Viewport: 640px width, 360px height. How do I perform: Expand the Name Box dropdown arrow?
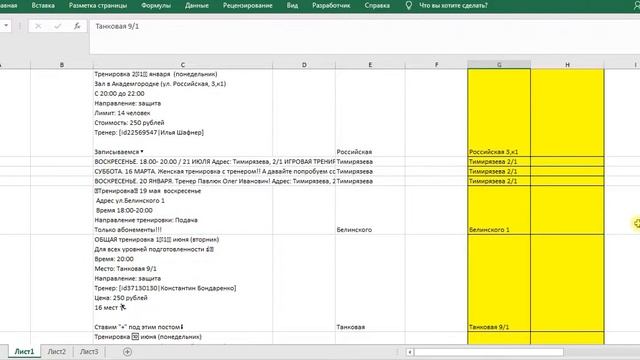pos(6,26)
